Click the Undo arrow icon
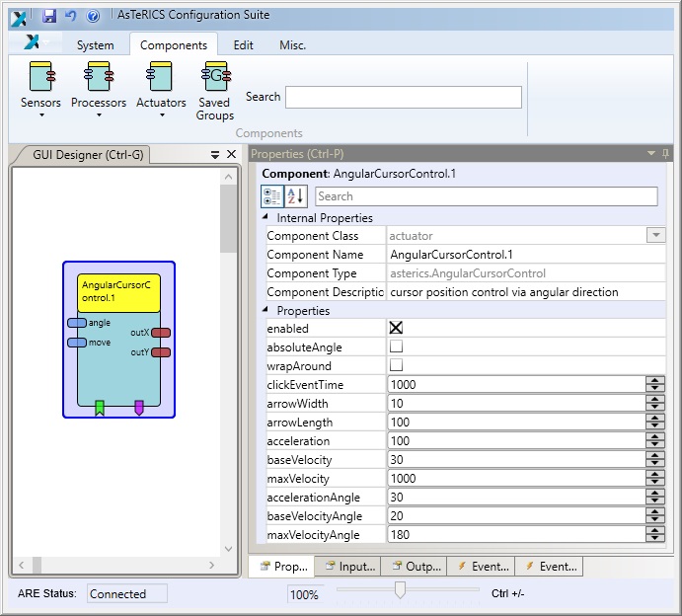Screen dimensions: 682x616 pos(70,16)
